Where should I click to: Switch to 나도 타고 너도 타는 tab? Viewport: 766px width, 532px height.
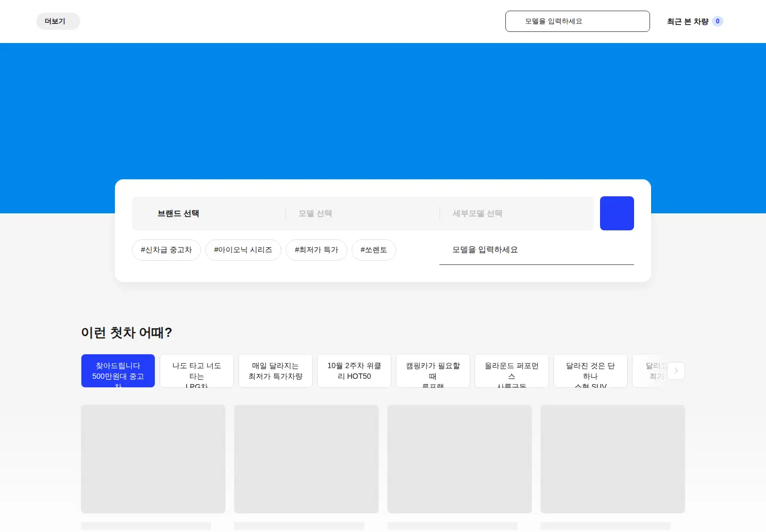coord(197,371)
